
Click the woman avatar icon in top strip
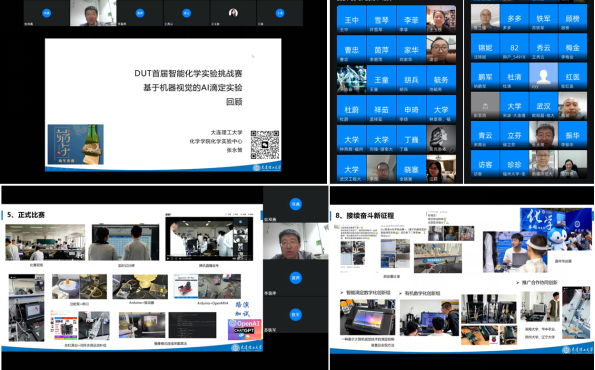tap(233, 13)
